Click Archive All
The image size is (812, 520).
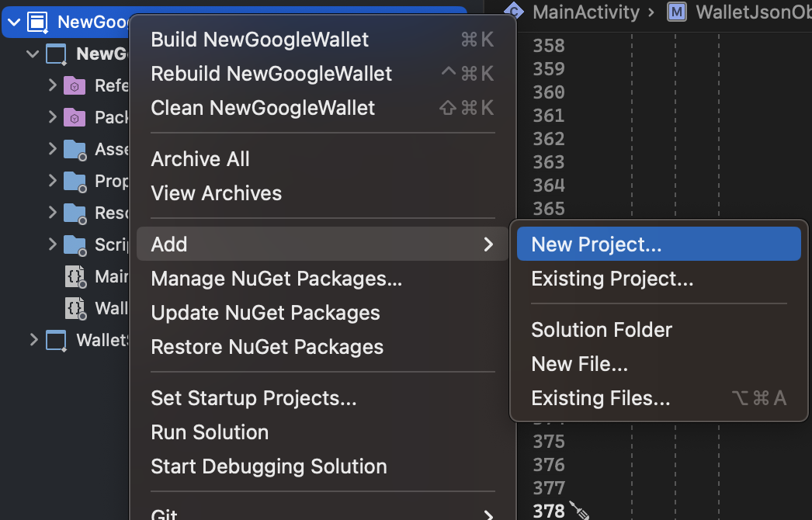click(x=200, y=158)
